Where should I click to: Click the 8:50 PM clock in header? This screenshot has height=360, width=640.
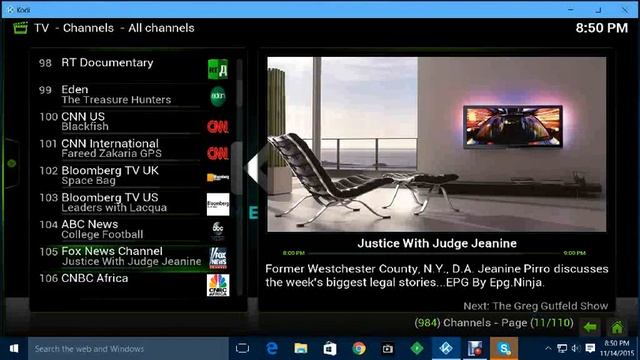[x=602, y=28]
